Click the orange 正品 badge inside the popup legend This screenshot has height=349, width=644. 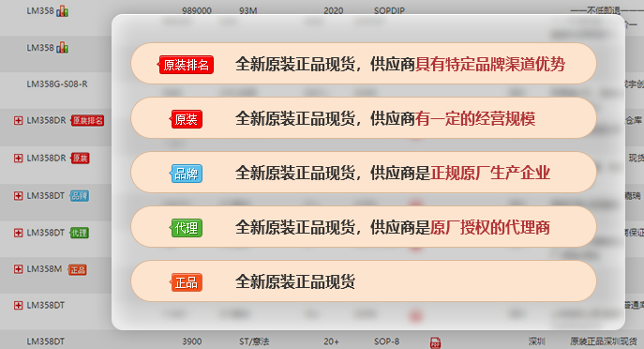tap(186, 282)
